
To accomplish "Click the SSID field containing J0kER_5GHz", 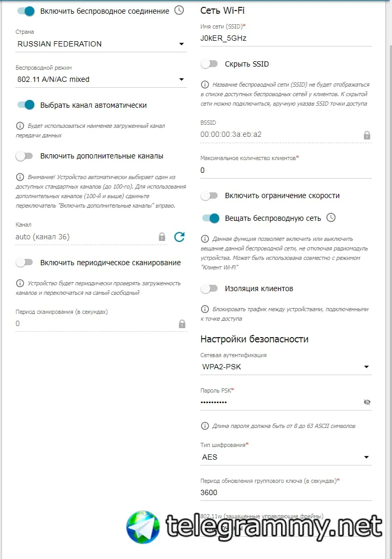I will pyautogui.click(x=286, y=38).
